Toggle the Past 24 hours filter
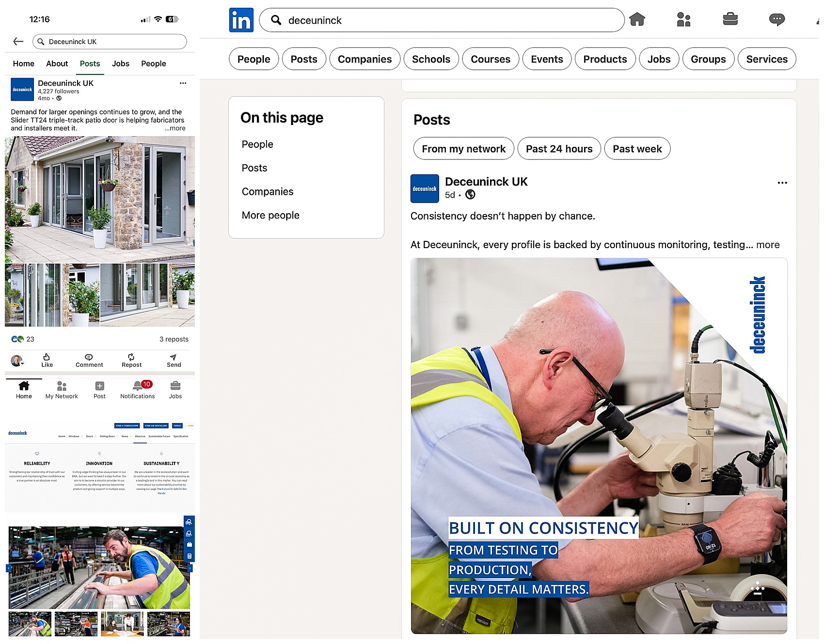Image resolution: width=824 pixels, height=644 pixels. click(559, 149)
